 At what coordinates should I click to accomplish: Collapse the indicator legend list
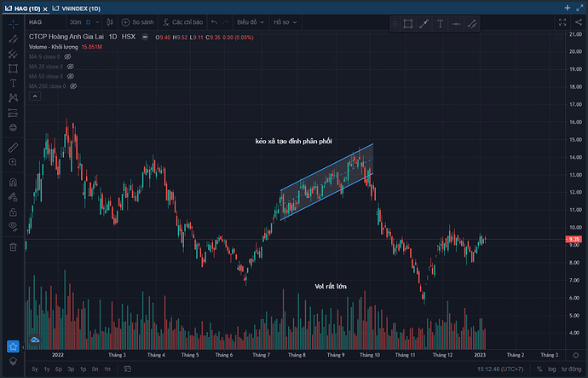coord(35,96)
